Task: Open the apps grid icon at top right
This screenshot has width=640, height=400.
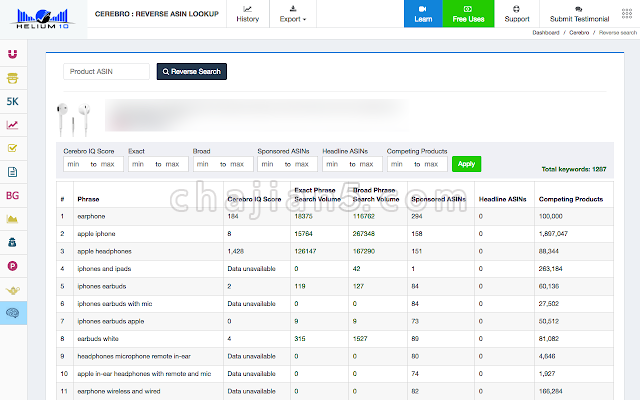Action: point(627,13)
